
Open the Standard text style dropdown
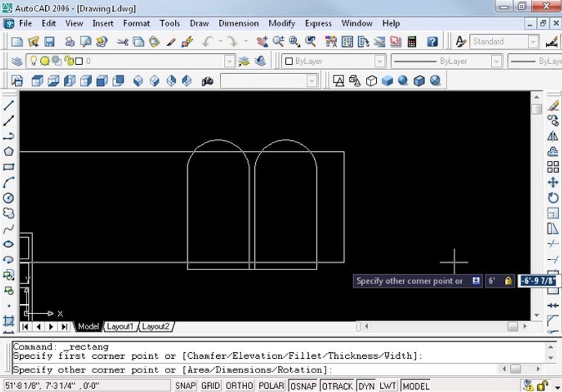pyautogui.click(x=533, y=41)
